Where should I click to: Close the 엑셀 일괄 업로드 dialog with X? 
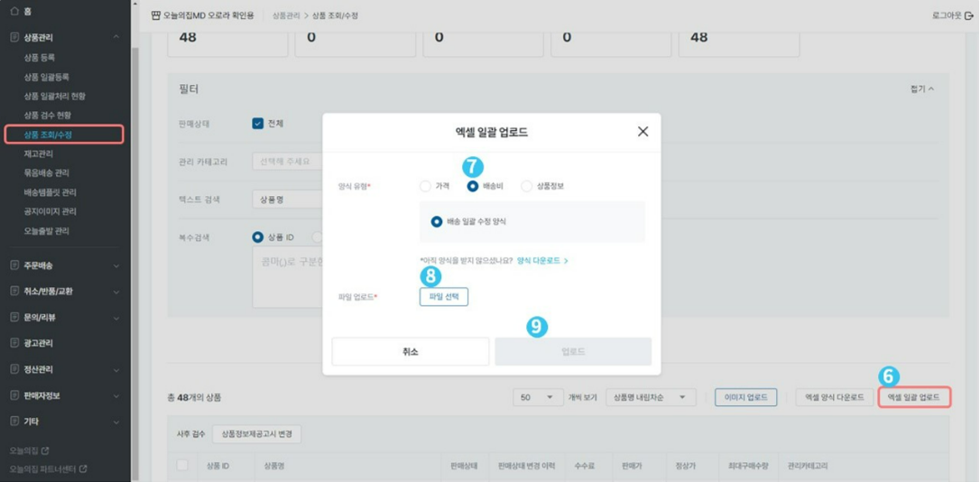pos(643,132)
